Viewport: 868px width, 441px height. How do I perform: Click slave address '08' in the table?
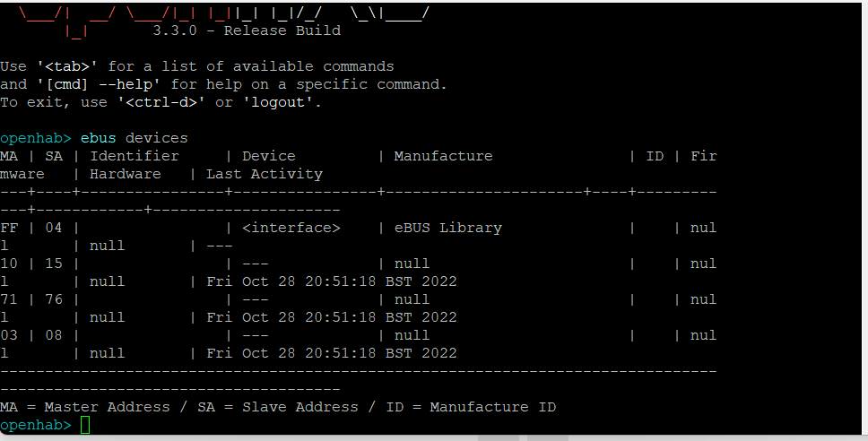tap(54, 335)
